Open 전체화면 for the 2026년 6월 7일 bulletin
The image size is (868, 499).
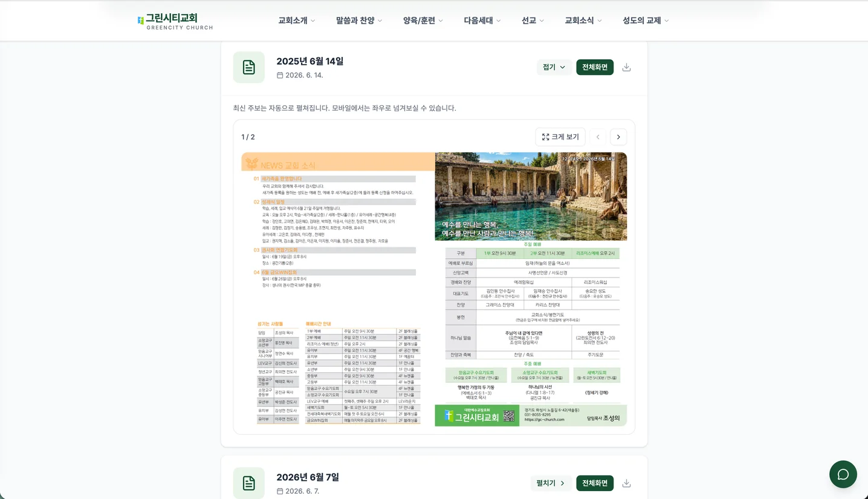[595, 483]
